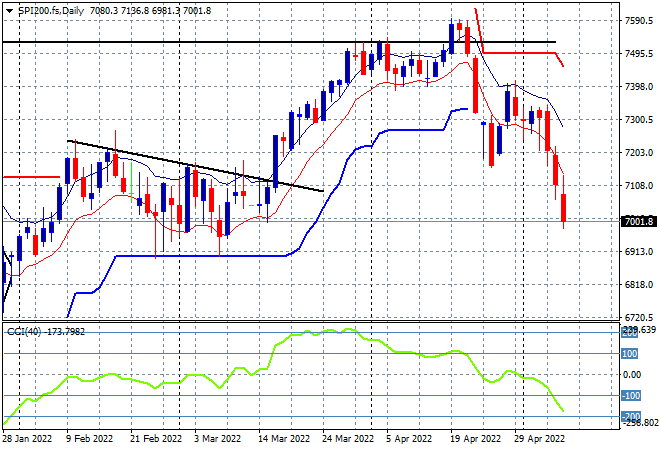Click the 6720.5 price axis label
This screenshot has height=450, width=660.
click(639, 317)
